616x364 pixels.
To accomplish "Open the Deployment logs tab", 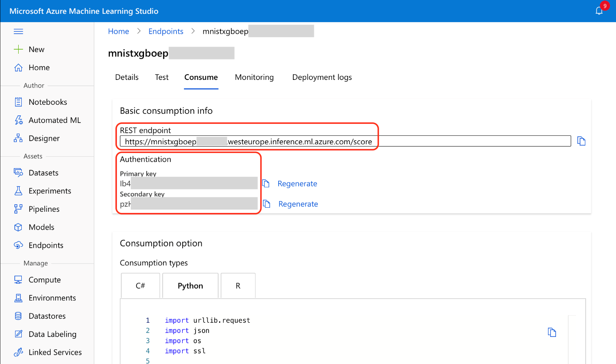I will pyautogui.click(x=322, y=77).
